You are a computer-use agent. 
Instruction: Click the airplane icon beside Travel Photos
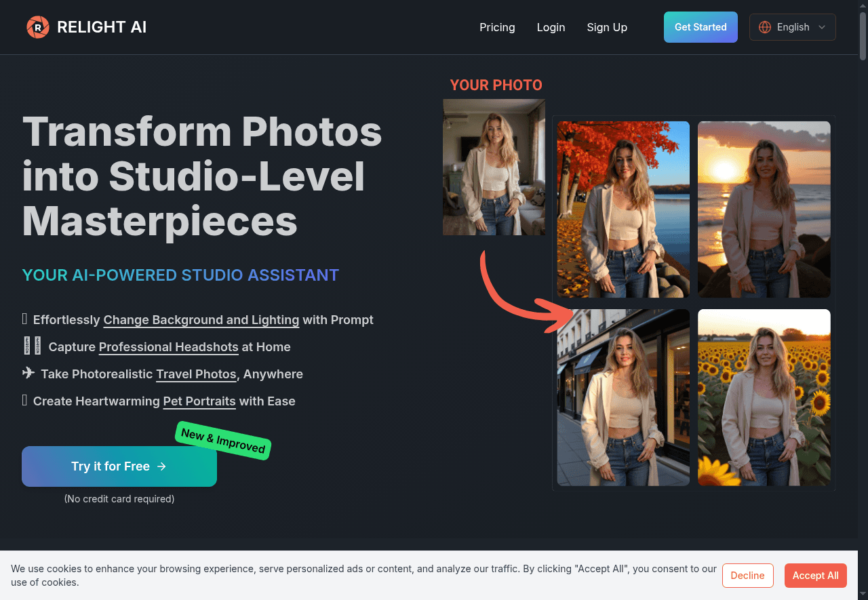point(28,374)
